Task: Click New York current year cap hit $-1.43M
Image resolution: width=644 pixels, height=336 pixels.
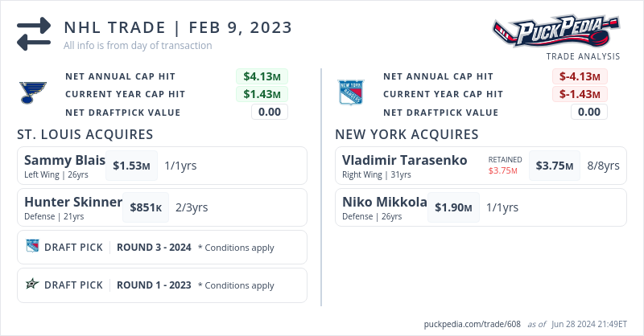Action: pos(580,94)
